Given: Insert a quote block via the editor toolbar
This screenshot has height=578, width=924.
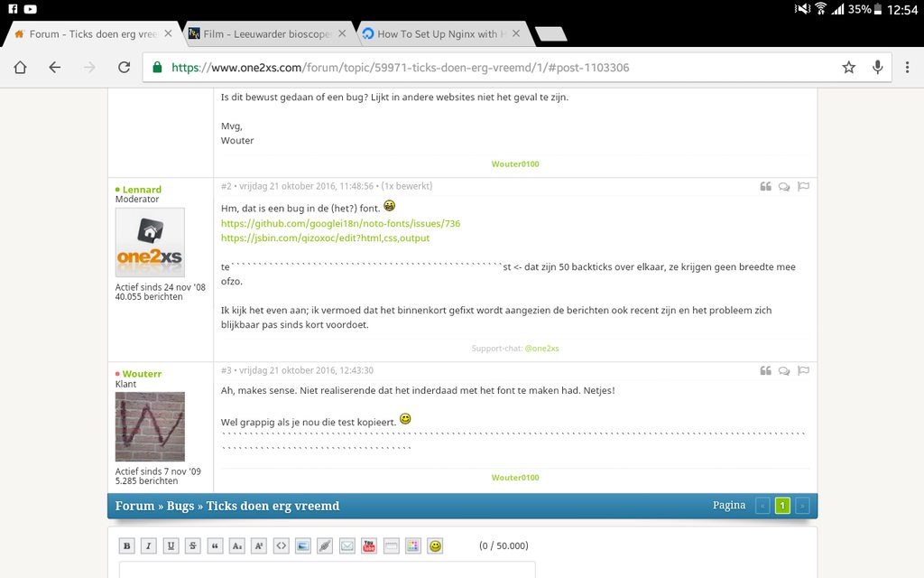Looking at the screenshot, I should coord(215,546).
